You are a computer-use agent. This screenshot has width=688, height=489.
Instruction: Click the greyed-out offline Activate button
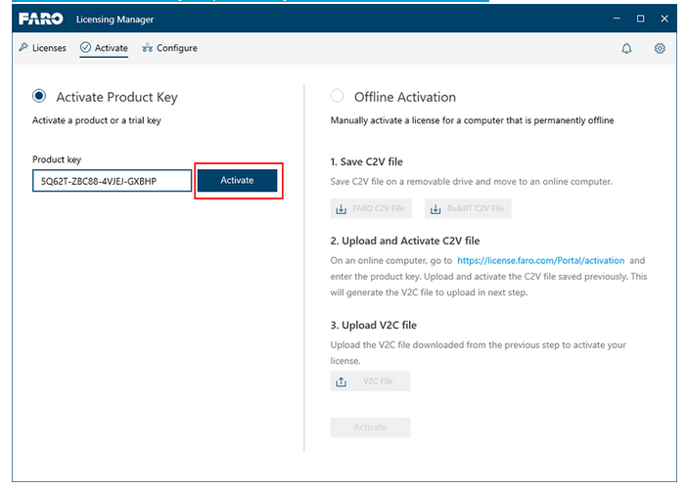click(x=370, y=427)
